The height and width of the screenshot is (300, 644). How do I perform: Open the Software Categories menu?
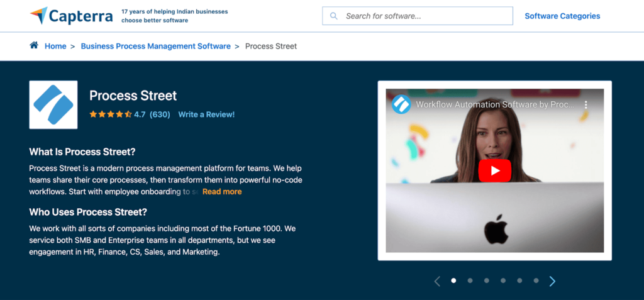point(562,16)
